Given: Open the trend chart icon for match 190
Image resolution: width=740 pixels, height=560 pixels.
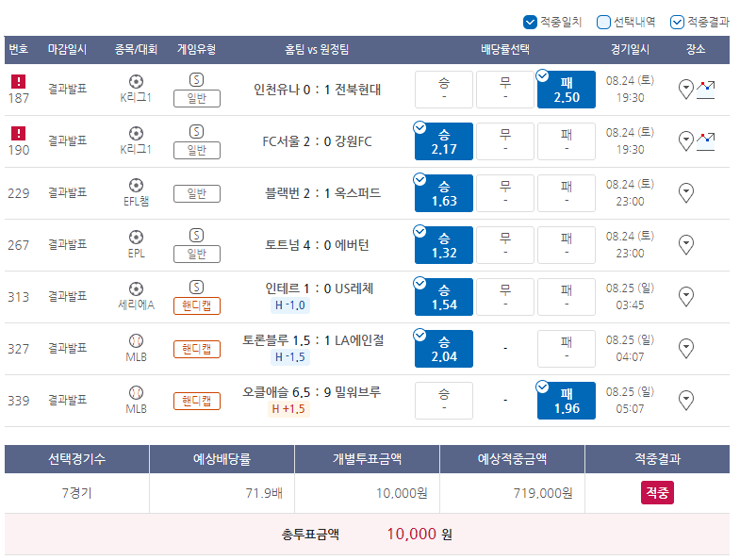Looking at the screenshot, I should (706, 141).
